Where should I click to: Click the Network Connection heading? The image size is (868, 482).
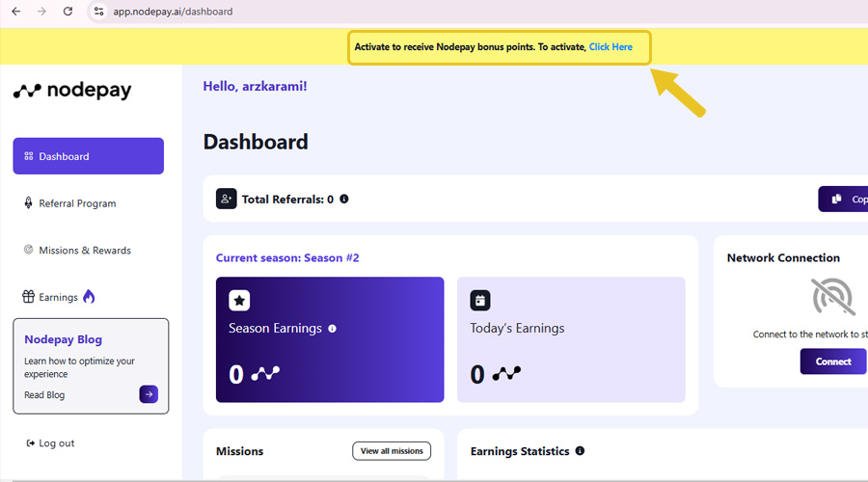point(783,258)
